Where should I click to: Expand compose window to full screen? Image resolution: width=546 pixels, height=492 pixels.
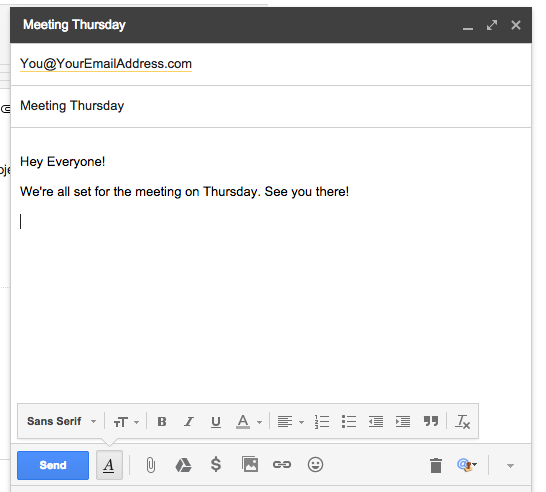point(492,25)
